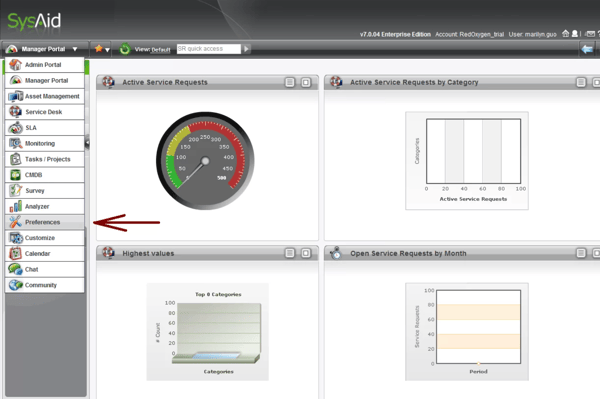Click the blue back arrow icon
The height and width of the screenshot is (399, 600).
click(587, 49)
